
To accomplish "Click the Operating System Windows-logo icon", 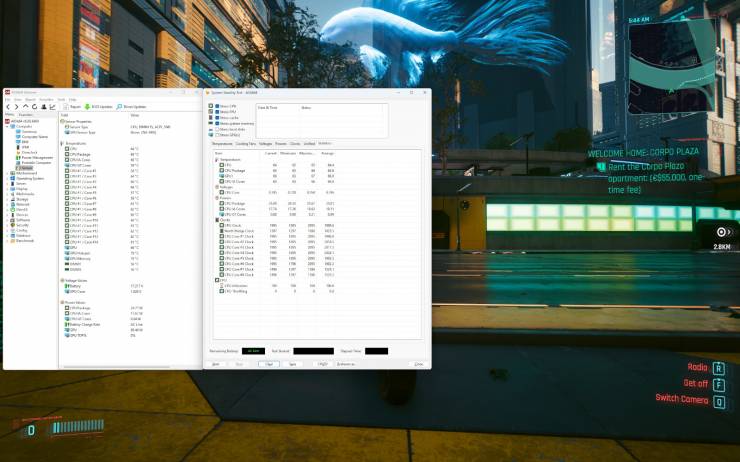I will (13, 178).
